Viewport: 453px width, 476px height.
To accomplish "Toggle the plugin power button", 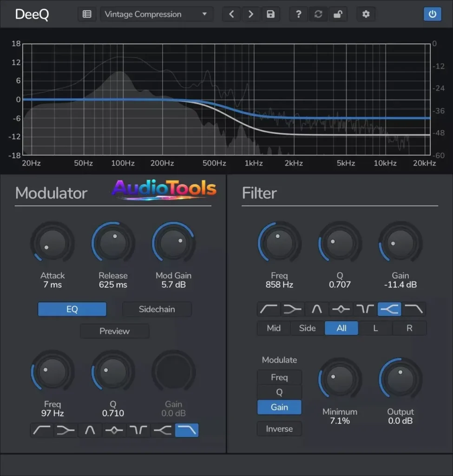I will click(433, 14).
